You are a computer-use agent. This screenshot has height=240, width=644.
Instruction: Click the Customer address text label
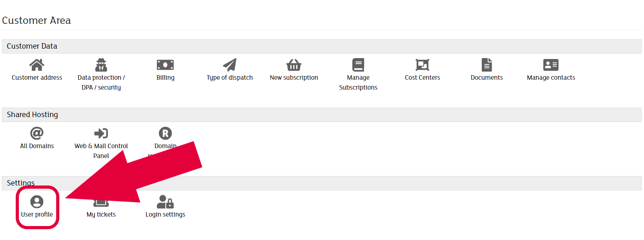click(x=37, y=78)
